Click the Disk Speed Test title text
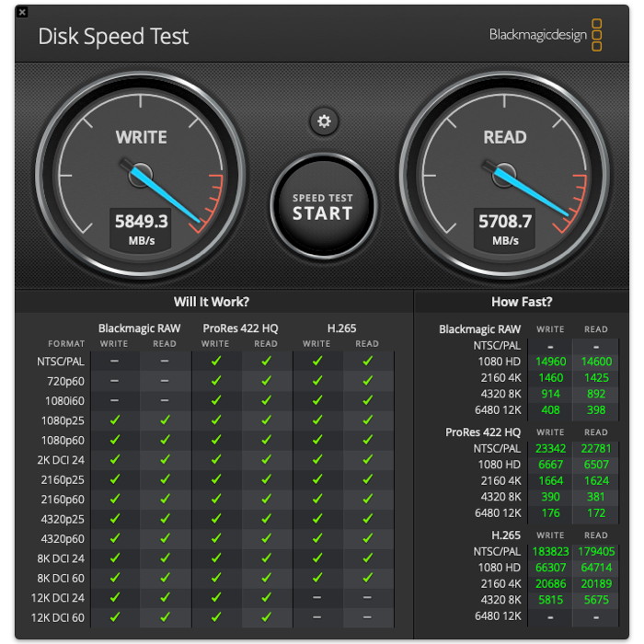The image size is (644, 644). tap(113, 37)
